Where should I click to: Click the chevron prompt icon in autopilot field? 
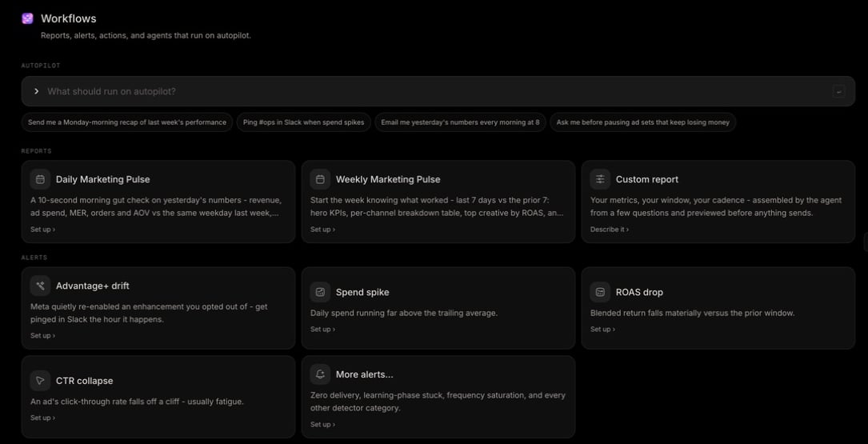coord(37,91)
